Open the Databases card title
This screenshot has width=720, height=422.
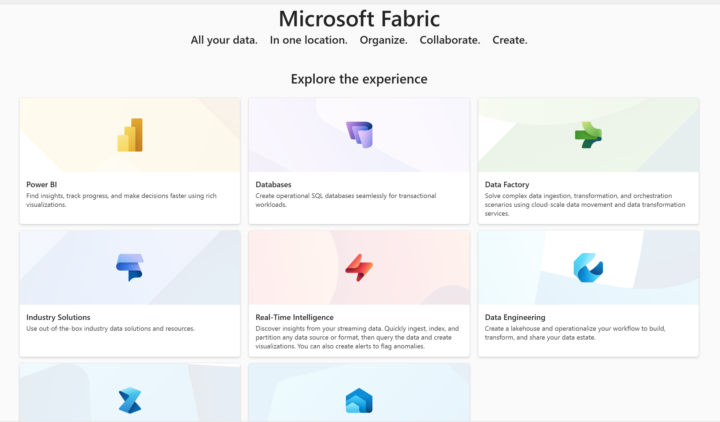click(273, 185)
